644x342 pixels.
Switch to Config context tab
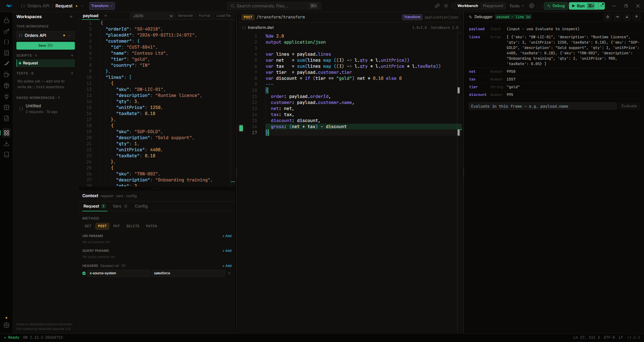[141, 206]
